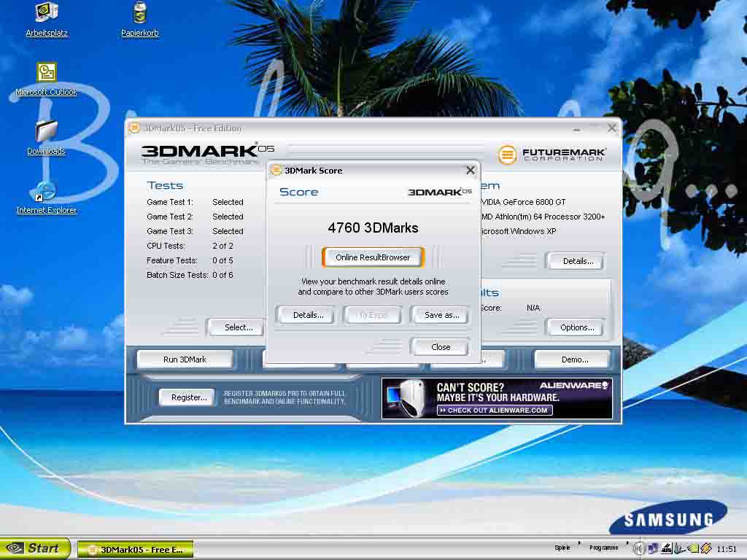Click the Close button in Score dialog
Screen dimensions: 747x560
point(440,346)
